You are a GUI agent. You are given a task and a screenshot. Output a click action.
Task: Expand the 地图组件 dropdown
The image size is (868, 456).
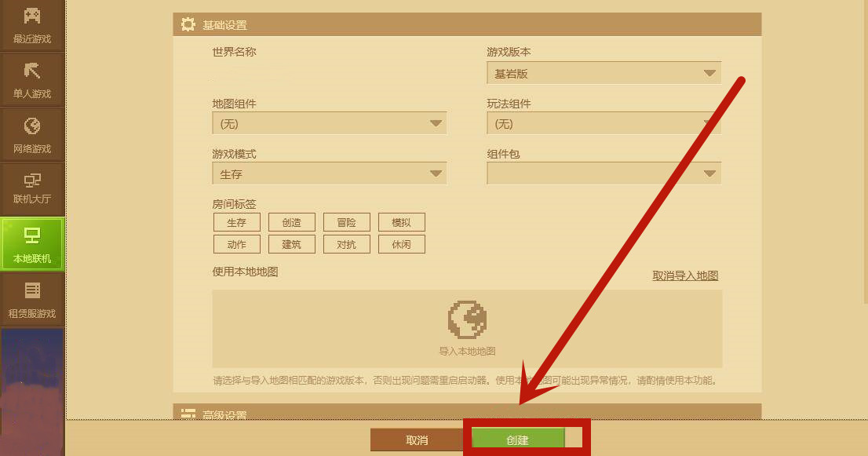330,123
